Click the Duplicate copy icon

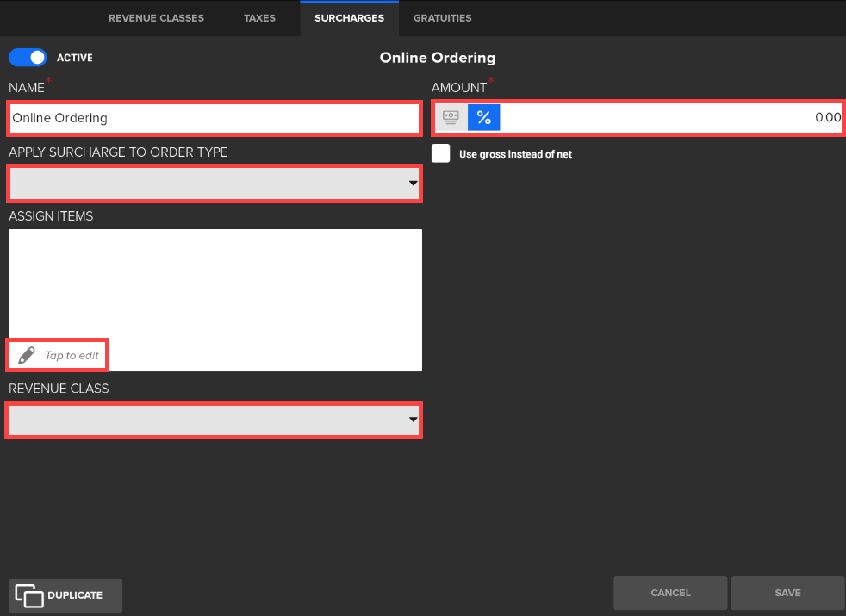point(29,595)
